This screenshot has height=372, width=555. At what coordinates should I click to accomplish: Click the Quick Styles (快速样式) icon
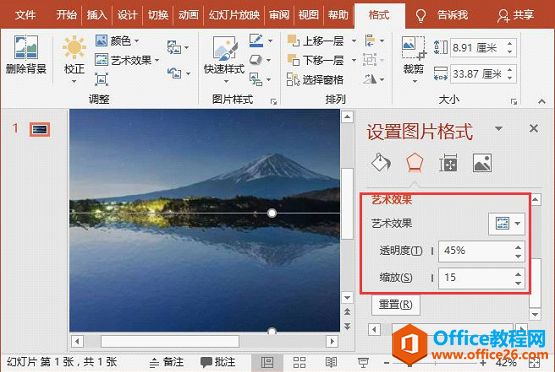pos(224,48)
